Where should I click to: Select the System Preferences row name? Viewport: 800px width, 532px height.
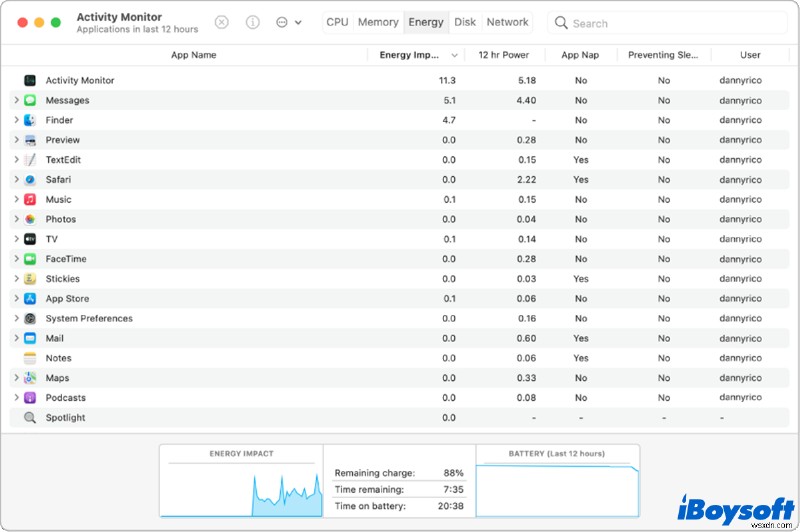click(89, 318)
